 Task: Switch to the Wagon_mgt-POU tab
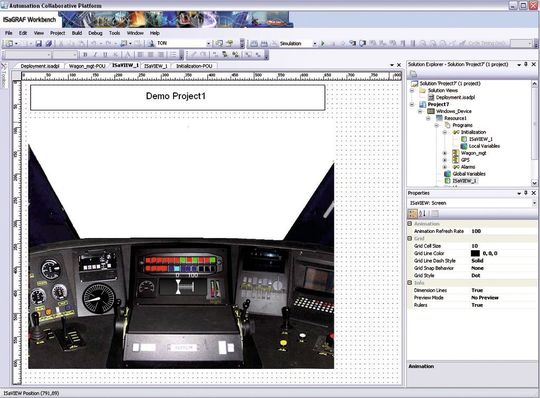point(87,66)
